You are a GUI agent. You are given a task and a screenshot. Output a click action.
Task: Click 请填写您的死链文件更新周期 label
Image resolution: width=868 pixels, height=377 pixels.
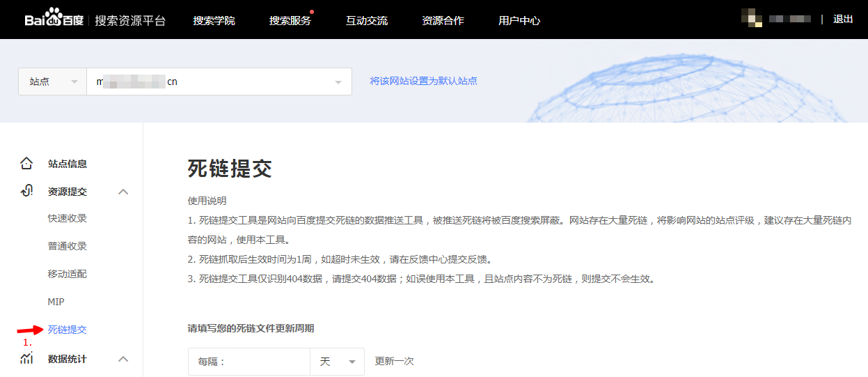tap(251, 328)
